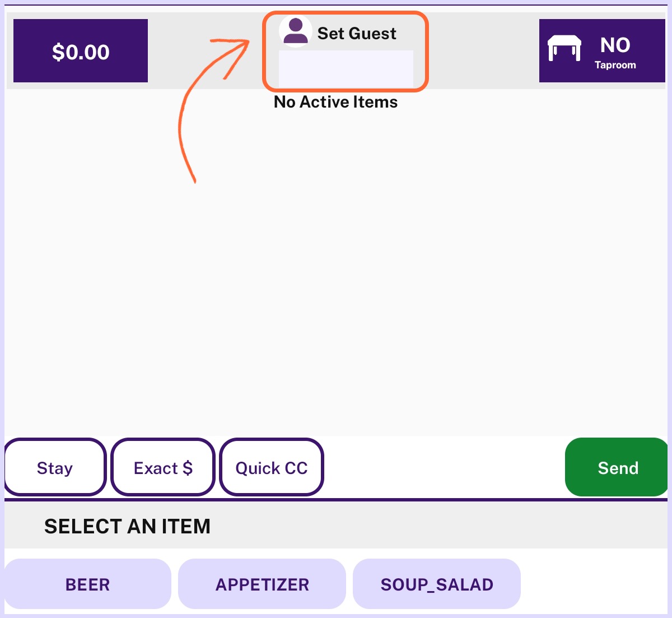The image size is (672, 618).
Task: Open the SOUP_SALAD category
Action: pos(437,584)
